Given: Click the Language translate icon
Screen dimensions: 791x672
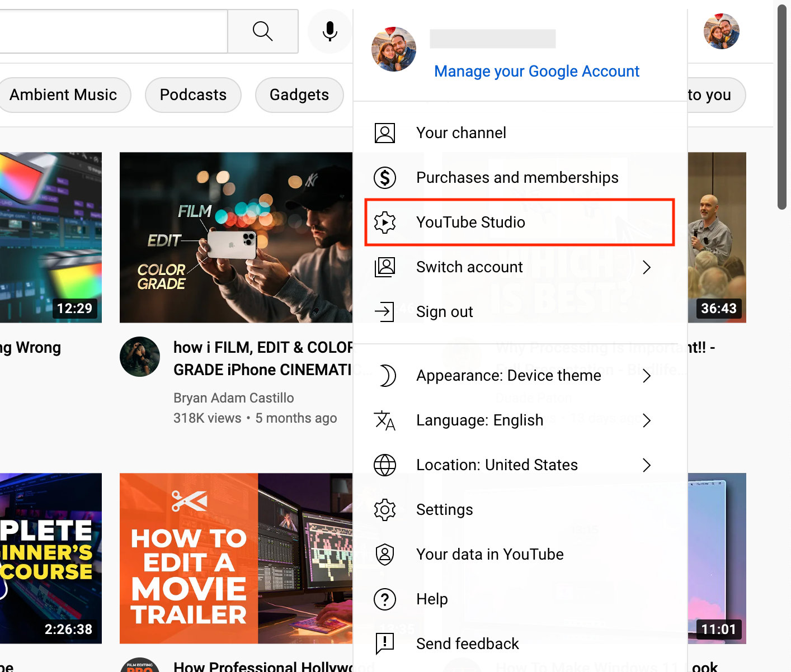Looking at the screenshot, I should (x=385, y=420).
